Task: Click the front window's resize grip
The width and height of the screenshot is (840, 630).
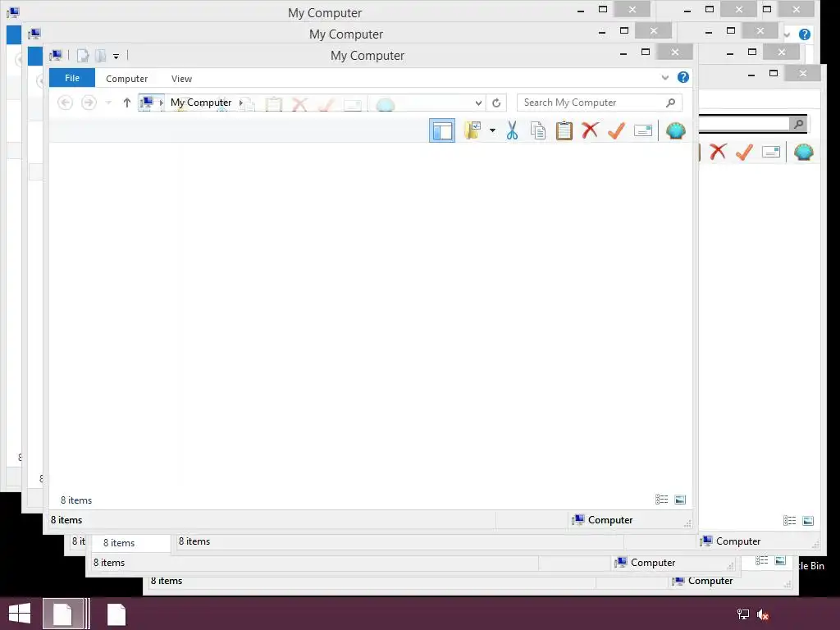Action: (687, 523)
